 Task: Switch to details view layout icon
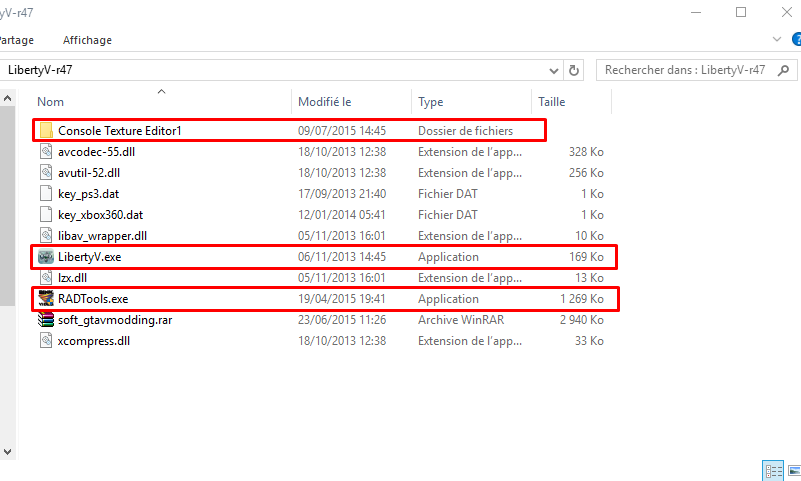click(773, 470)
